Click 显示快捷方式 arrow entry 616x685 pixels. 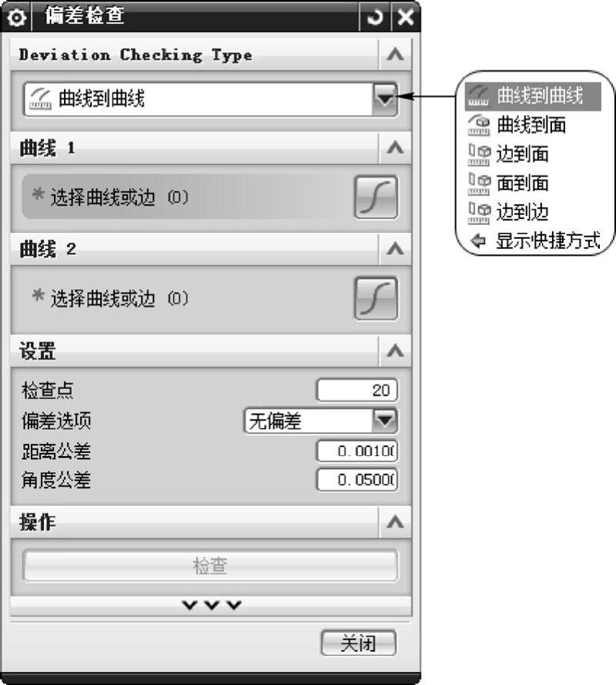point(535,240)
